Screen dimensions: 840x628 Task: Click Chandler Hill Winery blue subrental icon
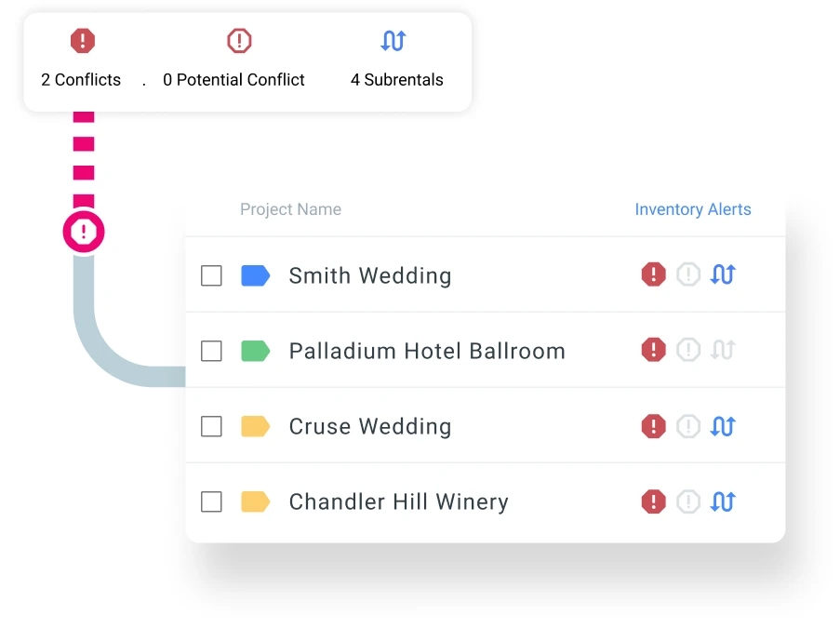point(723,501)
